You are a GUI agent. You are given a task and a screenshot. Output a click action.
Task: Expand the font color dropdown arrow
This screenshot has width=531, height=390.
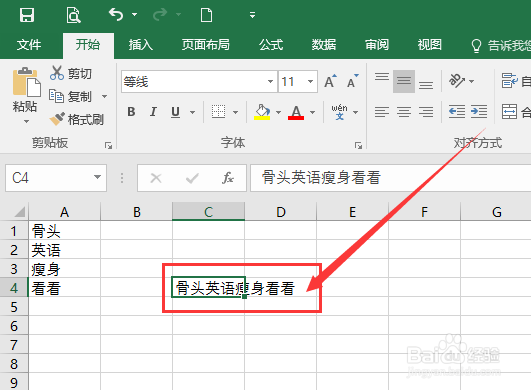312,112
